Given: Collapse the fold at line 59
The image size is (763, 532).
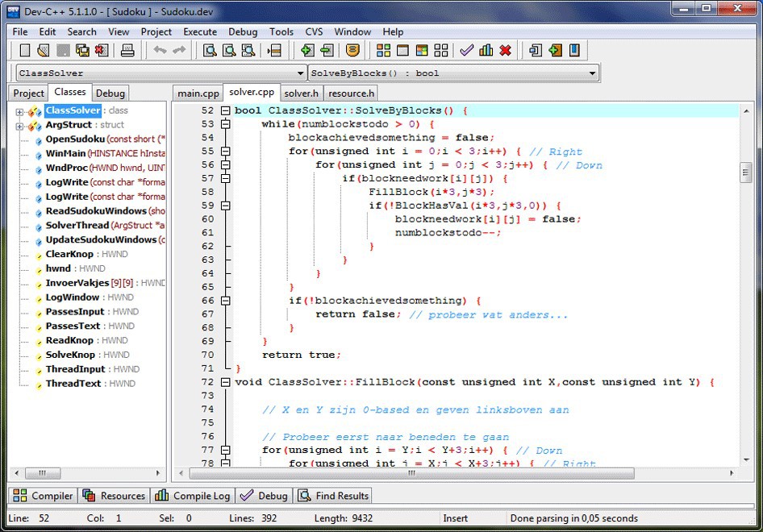Looking at the screenshot, I should (226, 206).
